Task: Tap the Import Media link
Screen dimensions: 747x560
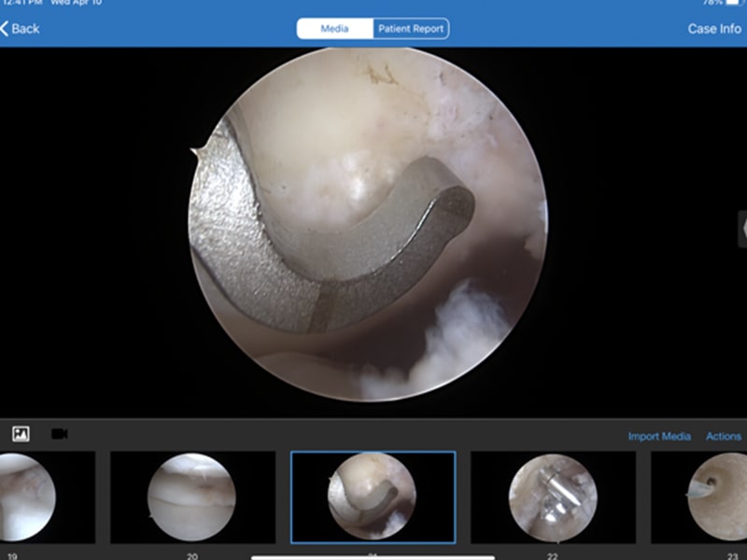Action: click(659, 436)
